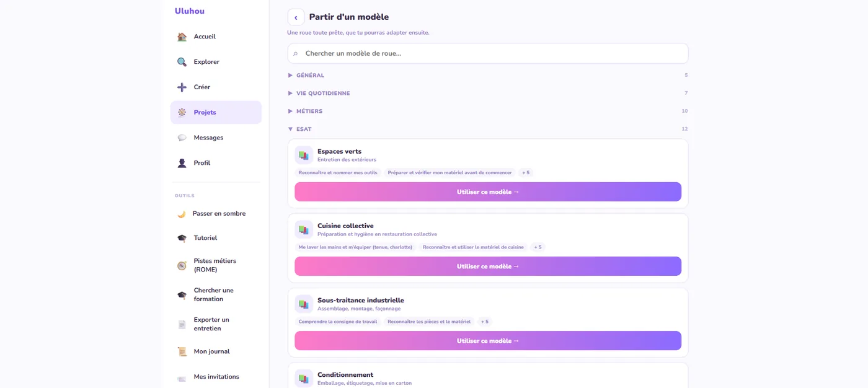Click the MÉTIERS count 10
This screenshot has height=388, width=868.
(684, 111)
